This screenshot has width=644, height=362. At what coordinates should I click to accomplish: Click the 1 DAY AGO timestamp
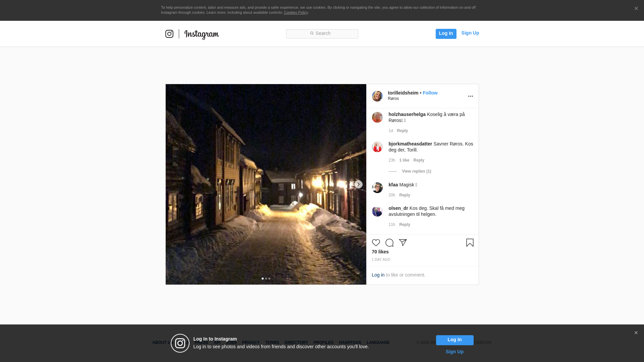click(x=381, y=260)
